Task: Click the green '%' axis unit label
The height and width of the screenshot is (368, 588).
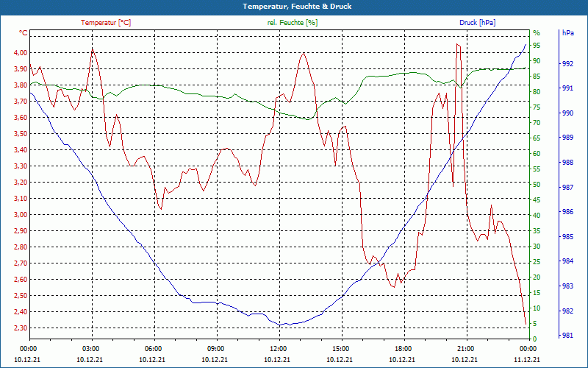Action: click(x=537, y=33)
